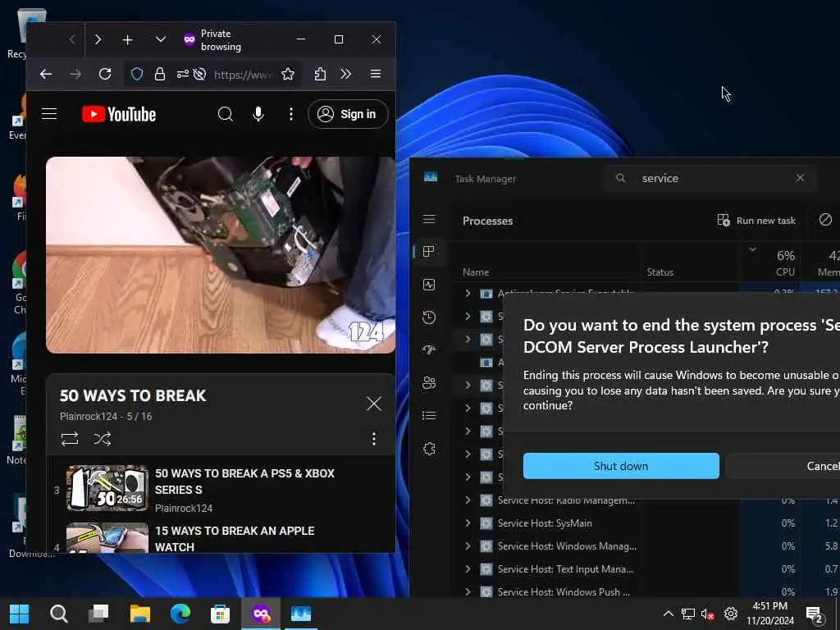Toggle playlist shuffle
This screenshot has width=840, height=630.
[103, 440]
